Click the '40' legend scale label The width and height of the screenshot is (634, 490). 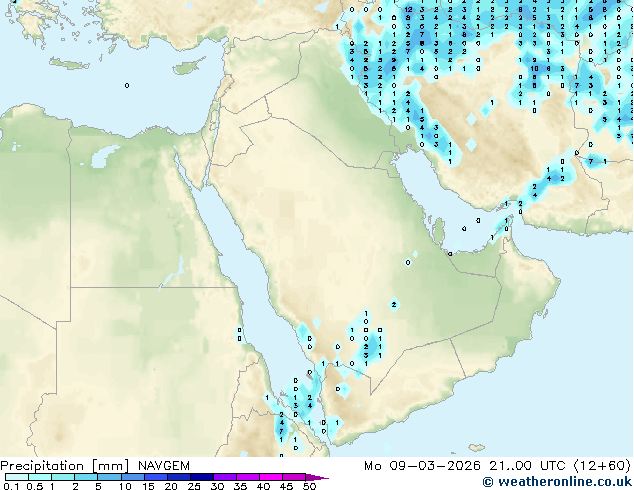click(263, 486)
